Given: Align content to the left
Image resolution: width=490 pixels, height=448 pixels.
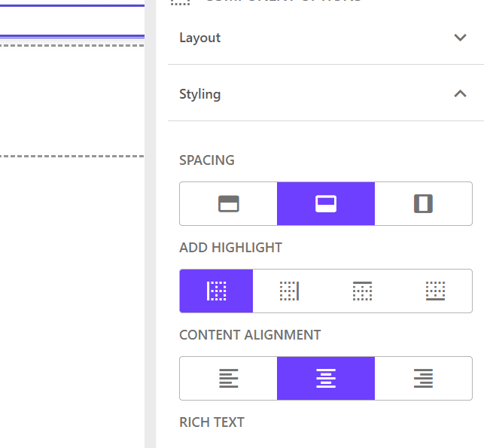Looking at the screenshot, I should click(x=228, y=378).
